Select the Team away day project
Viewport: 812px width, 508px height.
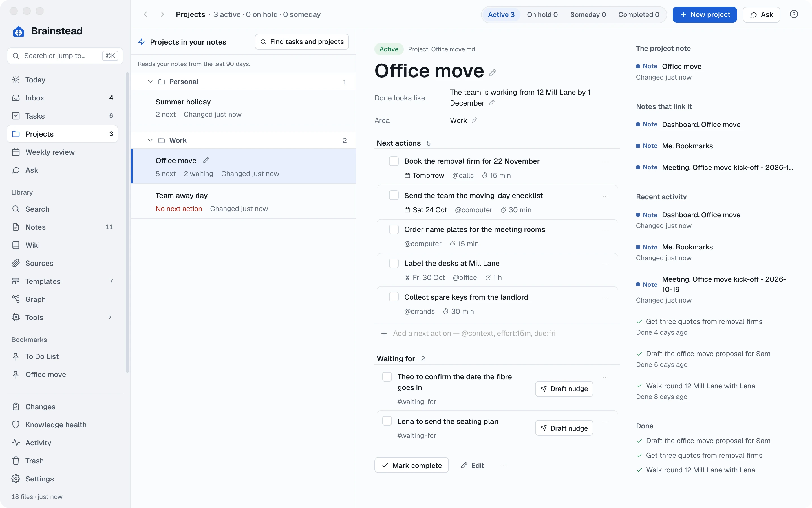click(x=243, y=202)
